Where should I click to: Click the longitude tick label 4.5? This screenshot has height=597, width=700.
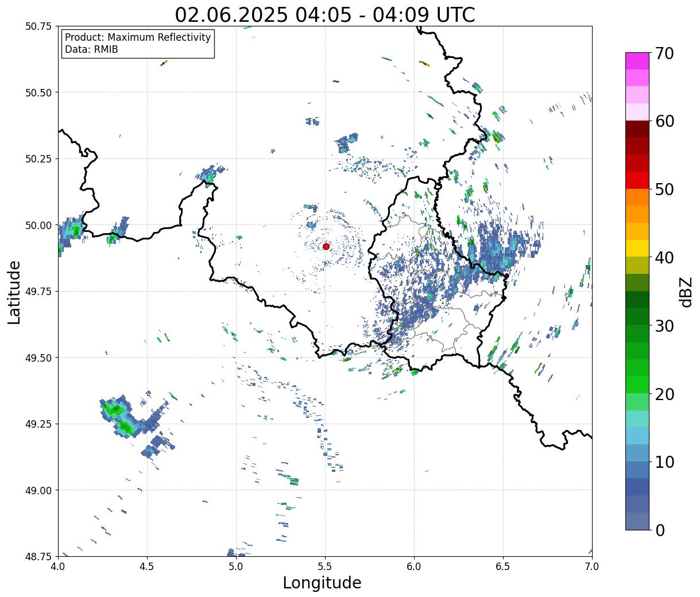(x=147, y=566)
